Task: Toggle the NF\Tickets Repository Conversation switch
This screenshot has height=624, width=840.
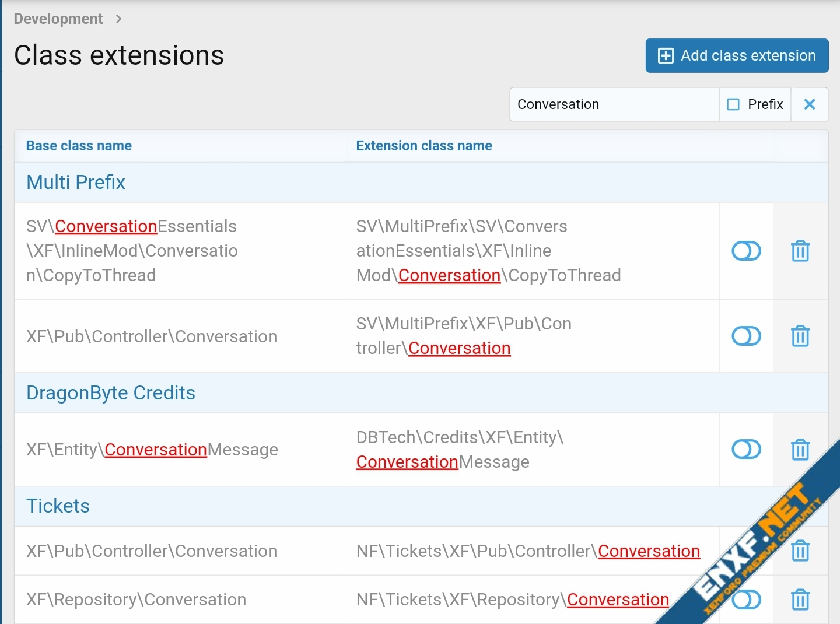Action: tap(746, 600)
